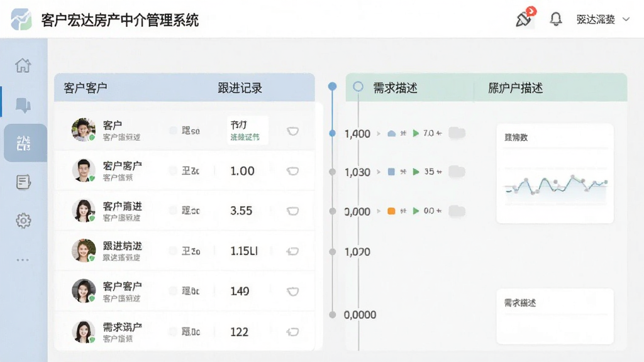Image resolution: width=644 pixels, height=362 pixels.
Task: Toggle small circle checkbox in the 149 row
Action: tap(173, 290)
